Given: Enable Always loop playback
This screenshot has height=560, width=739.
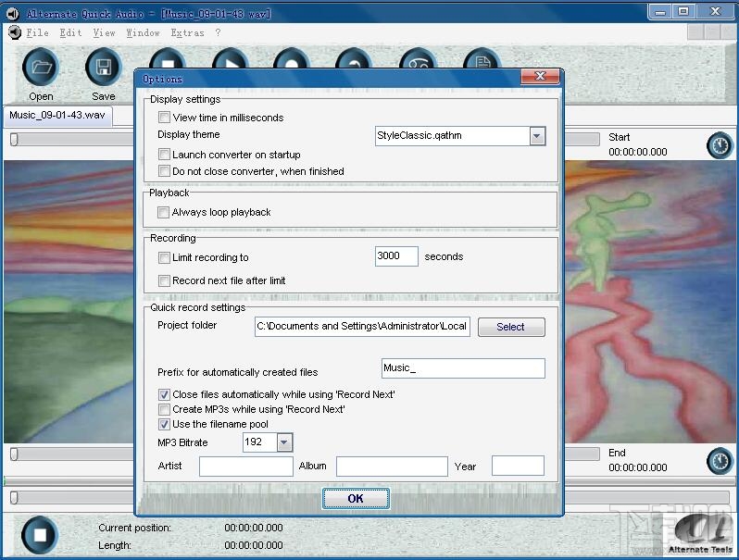Looking at the screenshot, I should pyautogui.click(x=164, y=212).
